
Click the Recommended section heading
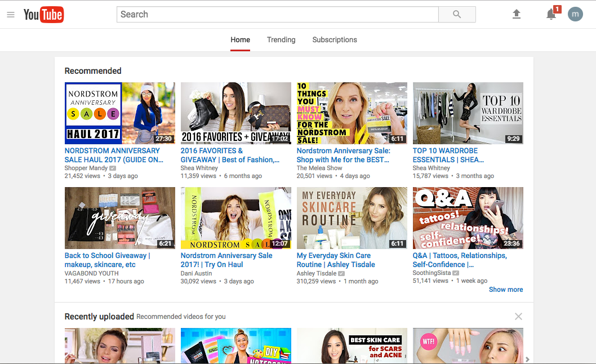pyautogui.click(x=93, y=71)
